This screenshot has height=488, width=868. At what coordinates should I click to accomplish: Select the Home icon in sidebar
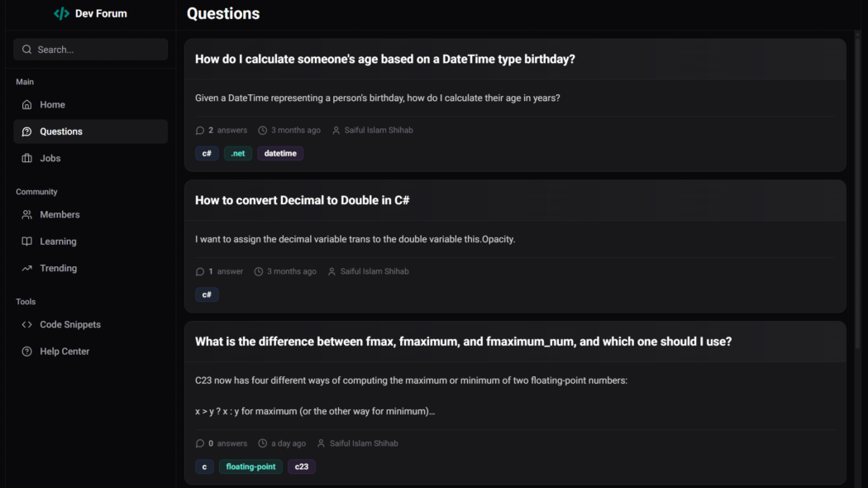click(27, 104)
